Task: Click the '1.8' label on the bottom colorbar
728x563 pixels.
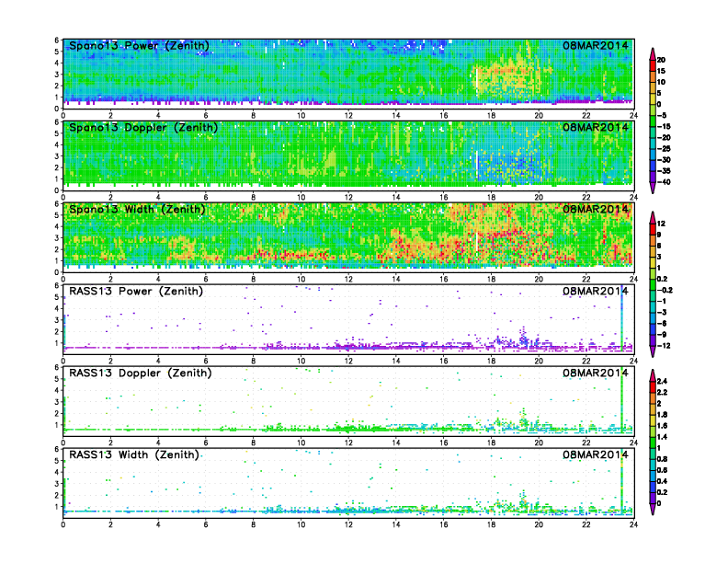Action: 662,414
